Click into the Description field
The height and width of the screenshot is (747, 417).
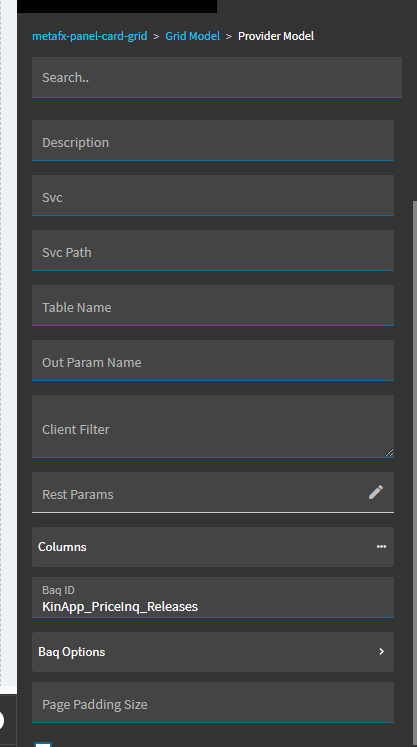coord(213,140)
